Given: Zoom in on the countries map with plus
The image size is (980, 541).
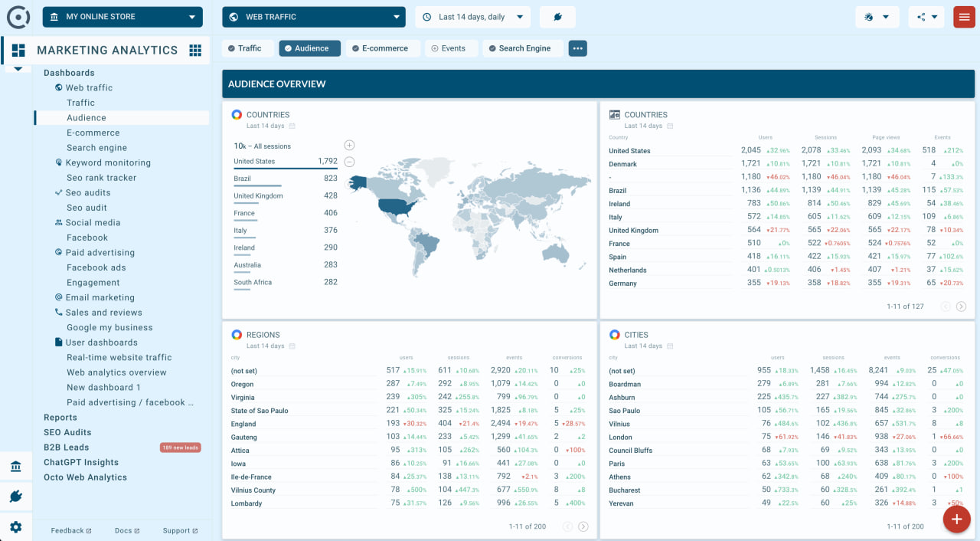Looking at the screenshot, I should [349, 145].
